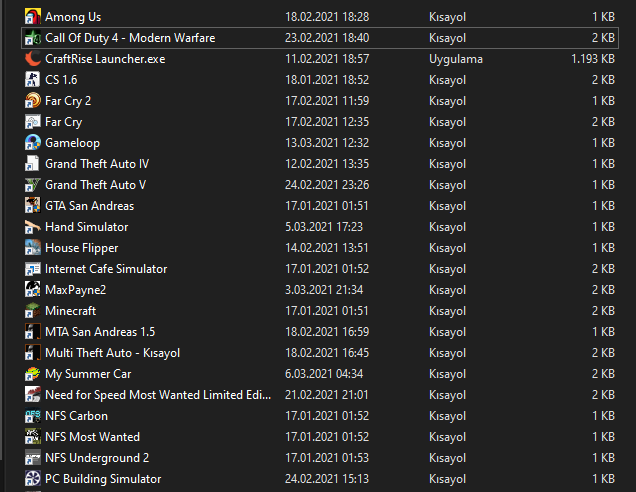Click the Hand Simulator icon
The height and width of the screenshot is (492, 636).
pyautogui.click(x=32, y=227)
